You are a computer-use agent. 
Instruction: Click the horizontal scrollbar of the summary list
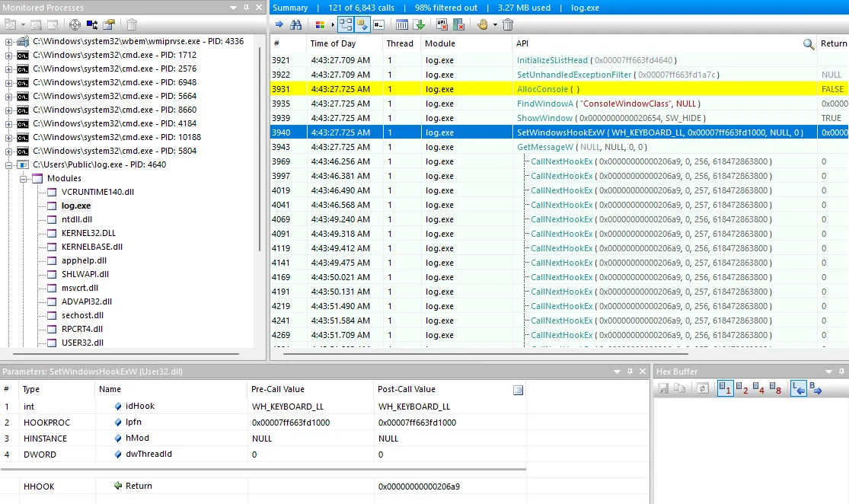pyautogui.click(x=486, y=354)
